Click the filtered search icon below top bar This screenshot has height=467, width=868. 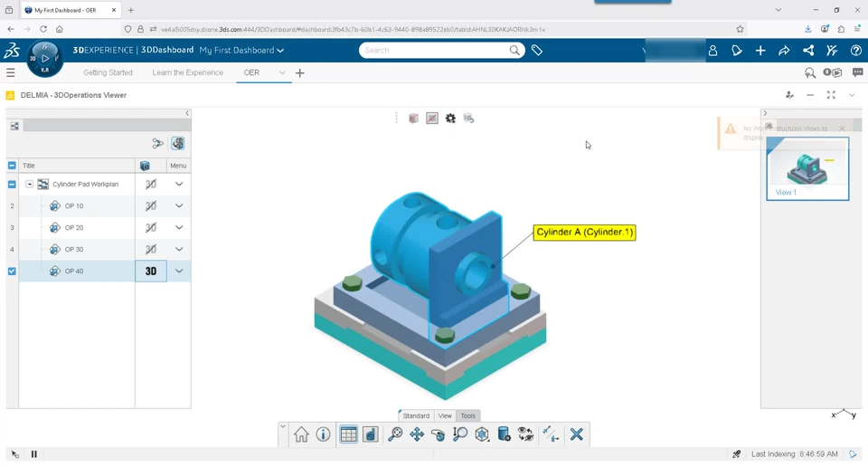pyautogui.click(x=810, y=72)
